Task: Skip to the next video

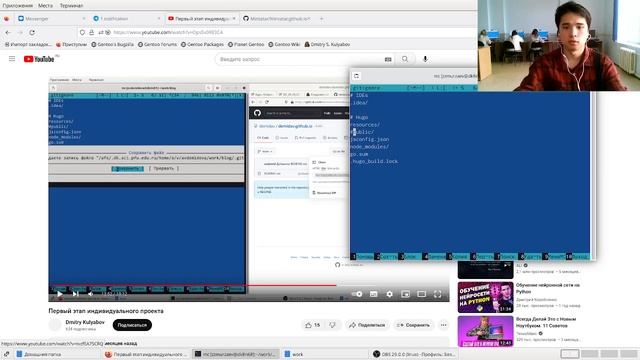Action: (x=76, y=294)
